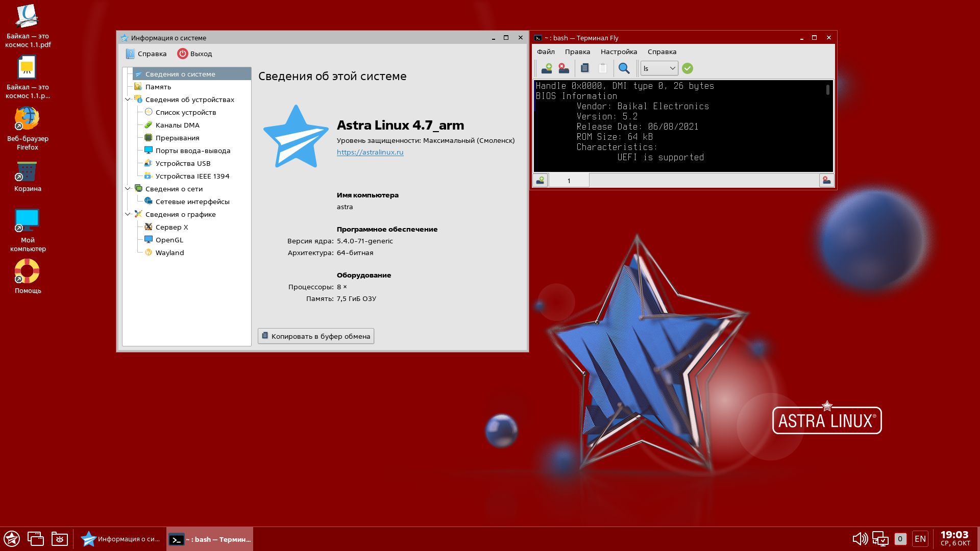The image size is (980, 551).
Task: Follow the https://astralinux.ru link
Action: click(x=370, y=152)
